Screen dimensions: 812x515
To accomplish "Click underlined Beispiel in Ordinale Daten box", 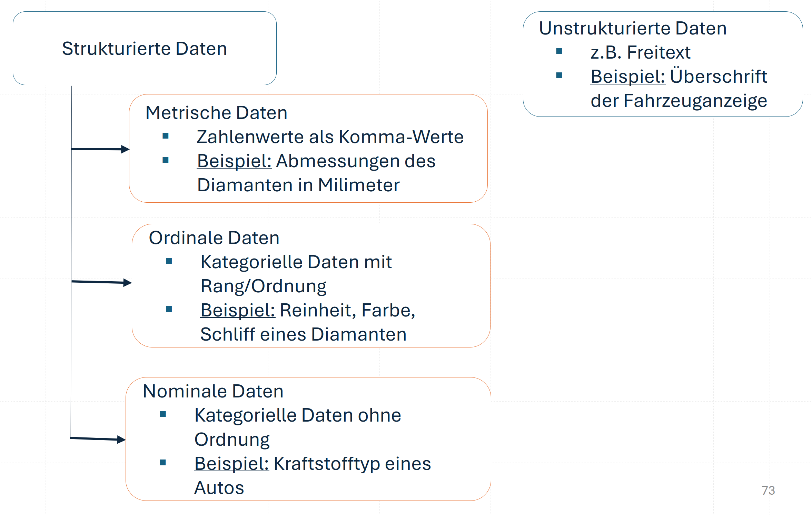I will coord(238,311).
